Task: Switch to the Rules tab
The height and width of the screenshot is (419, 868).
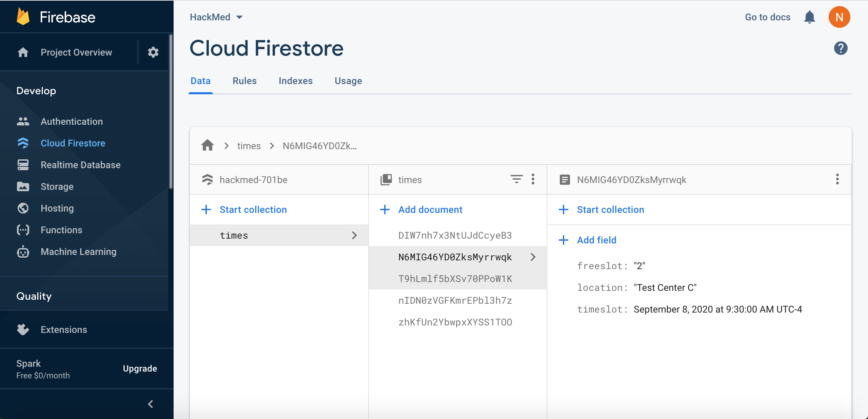Action: (x=244, y=81)
